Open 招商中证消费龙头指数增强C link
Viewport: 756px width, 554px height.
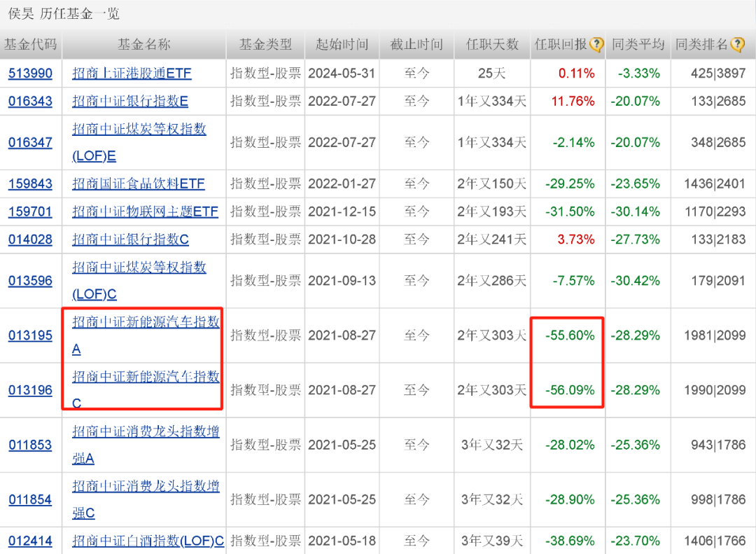tap(146, 499)
